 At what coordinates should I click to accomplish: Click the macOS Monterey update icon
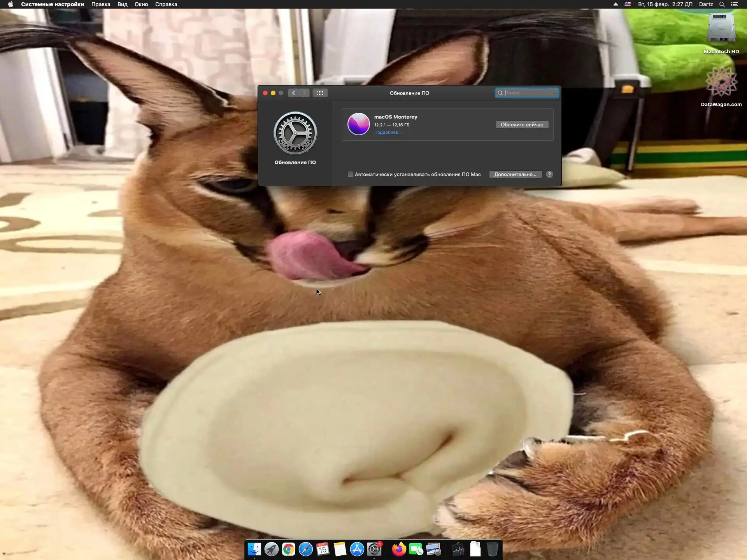click(358, 124)
